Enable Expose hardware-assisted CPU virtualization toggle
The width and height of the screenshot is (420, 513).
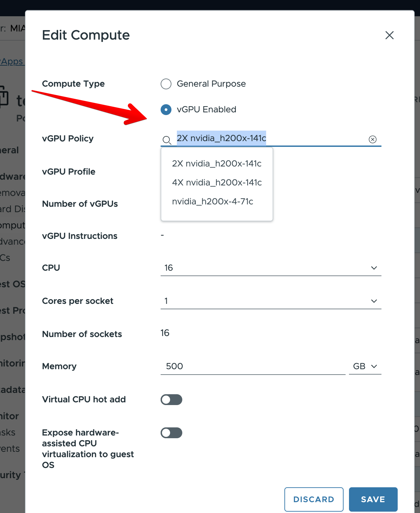click(171, 433)
